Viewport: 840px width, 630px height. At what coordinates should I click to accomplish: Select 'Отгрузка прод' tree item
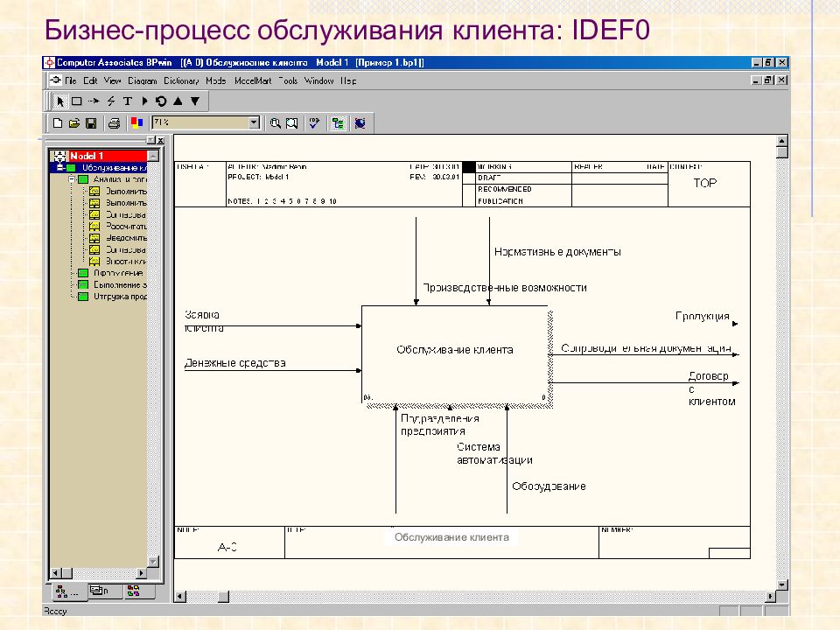pos(120,297)
